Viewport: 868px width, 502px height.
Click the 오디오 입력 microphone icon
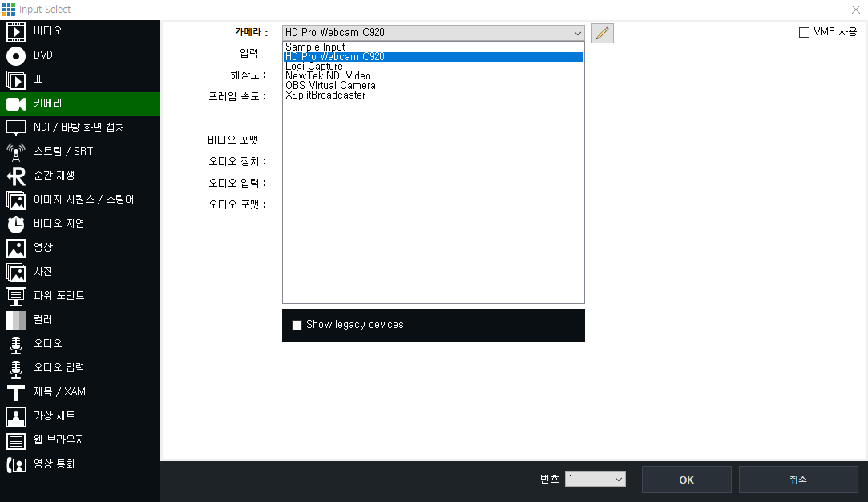15,368
